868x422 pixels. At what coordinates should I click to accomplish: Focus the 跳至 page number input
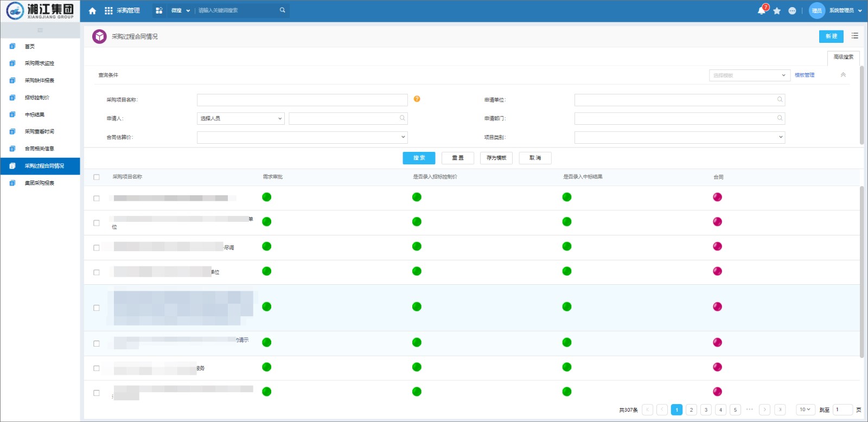point(843,410)
